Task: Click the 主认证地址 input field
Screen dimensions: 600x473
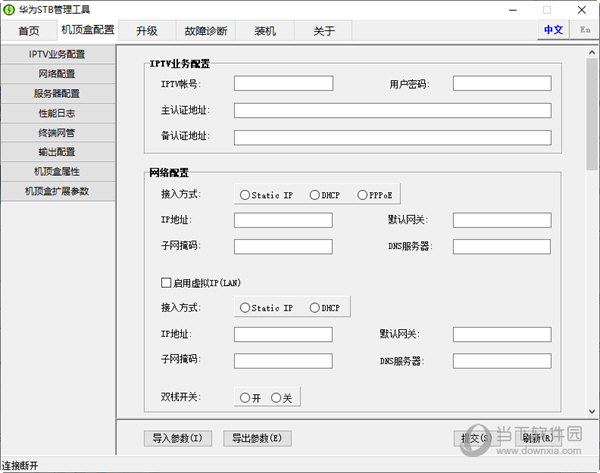Action: pyautogui.click(x=393, y=110)
